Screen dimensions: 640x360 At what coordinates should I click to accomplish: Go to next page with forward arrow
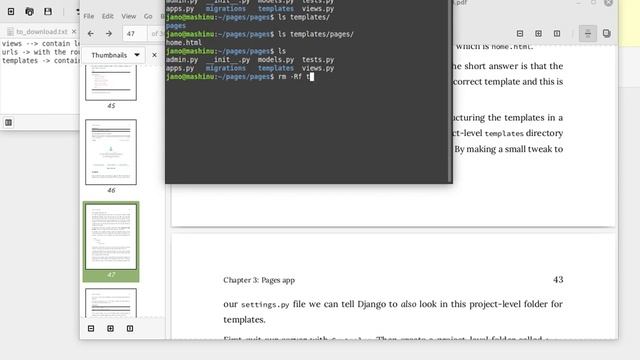click(x=109, y=33)
